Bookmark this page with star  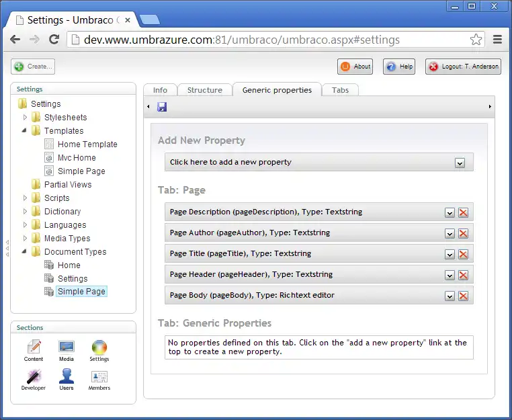tap(476, 40)
